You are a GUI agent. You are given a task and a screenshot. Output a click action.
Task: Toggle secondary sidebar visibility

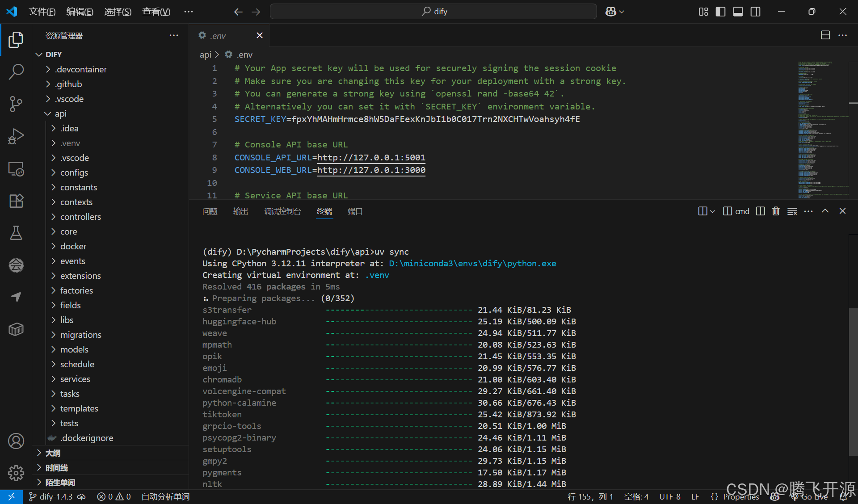pos(755,12)
